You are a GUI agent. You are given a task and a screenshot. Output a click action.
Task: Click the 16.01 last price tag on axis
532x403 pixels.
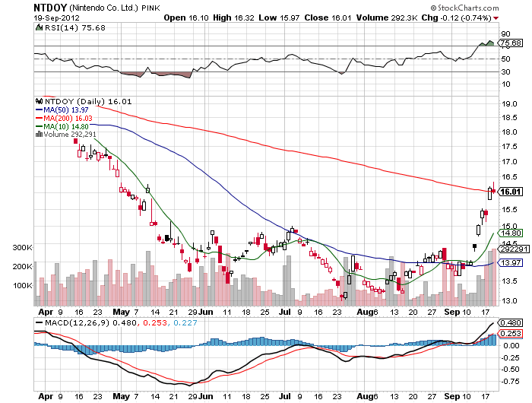pos(510,192)
